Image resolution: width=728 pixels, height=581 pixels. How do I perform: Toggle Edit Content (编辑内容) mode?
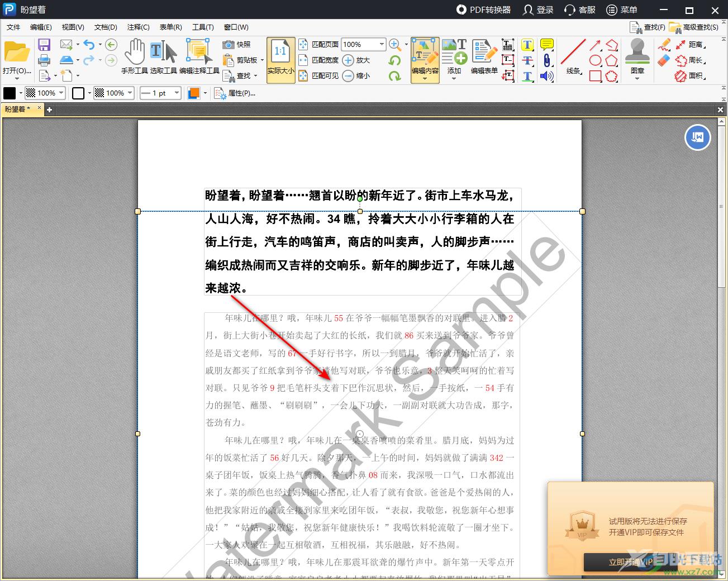tap(425, 60)
